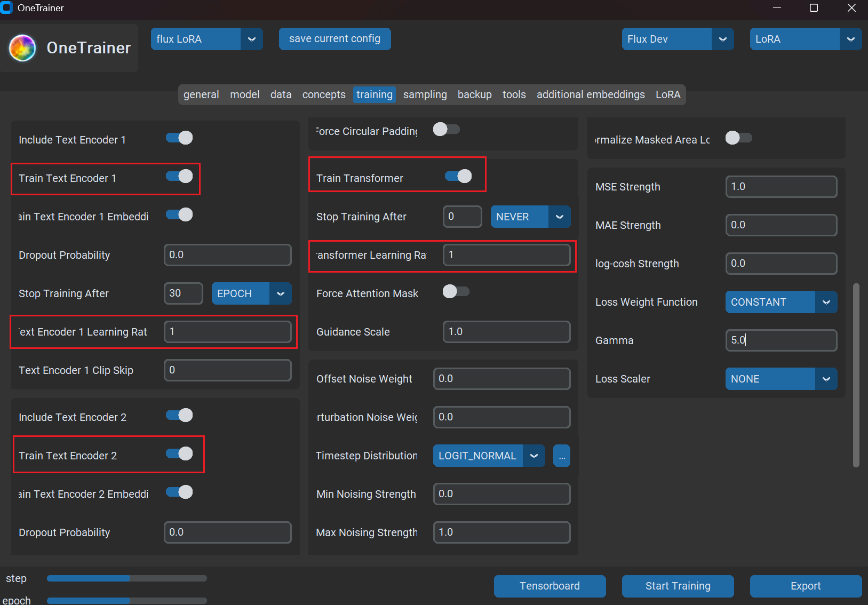The image size is (868, 605).
Task: Click transformer Stop Training After value field
Action: 463,217
